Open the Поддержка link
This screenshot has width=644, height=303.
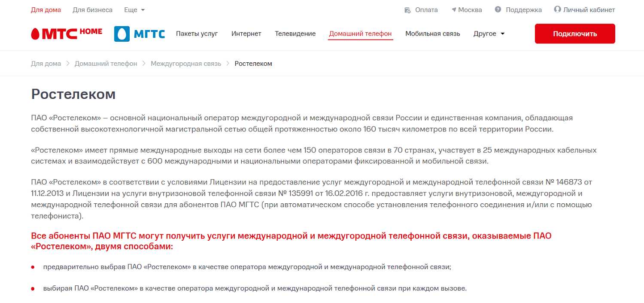click(524, 10)
